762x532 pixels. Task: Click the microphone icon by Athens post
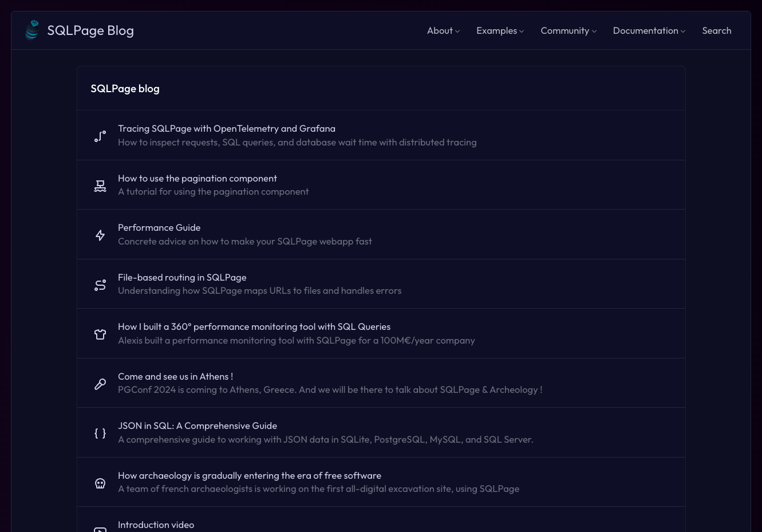100,384
